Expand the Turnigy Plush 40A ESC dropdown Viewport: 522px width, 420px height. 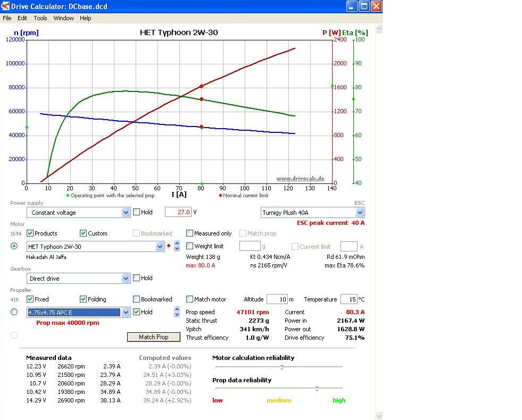click(360, 213)
